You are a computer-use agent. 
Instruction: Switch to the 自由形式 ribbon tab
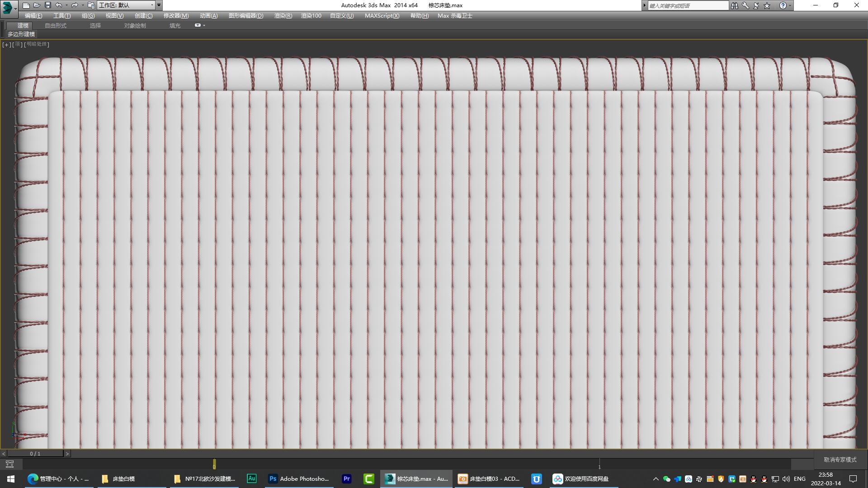pos(56,25)
